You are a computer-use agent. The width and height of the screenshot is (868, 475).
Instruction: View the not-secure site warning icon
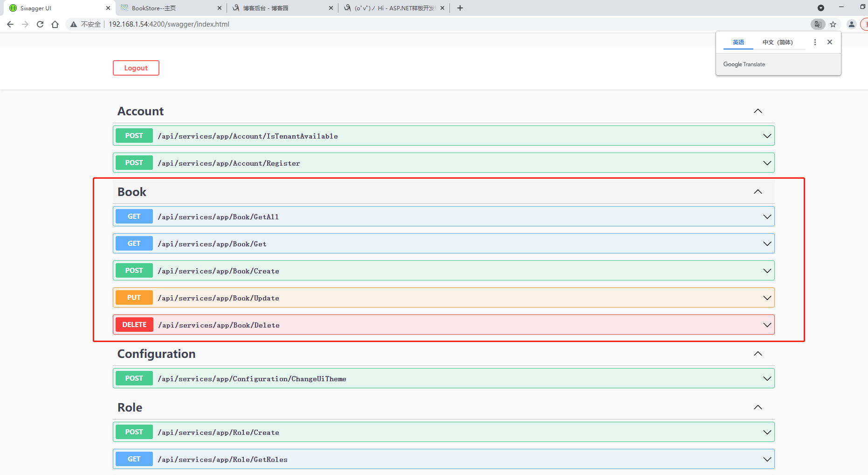pos(74,24)
